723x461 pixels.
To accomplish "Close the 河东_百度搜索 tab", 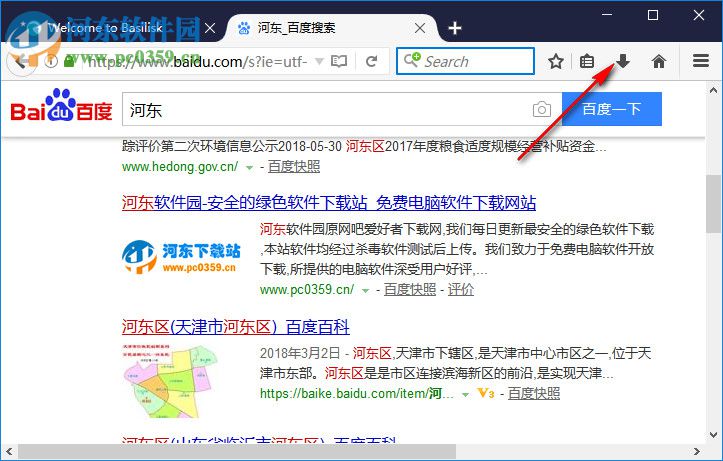I will coord(420,28).
